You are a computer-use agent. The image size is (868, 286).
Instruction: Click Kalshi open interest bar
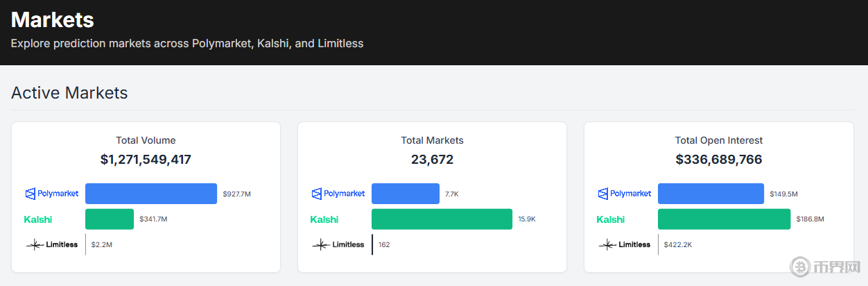[x=724, y=219]
